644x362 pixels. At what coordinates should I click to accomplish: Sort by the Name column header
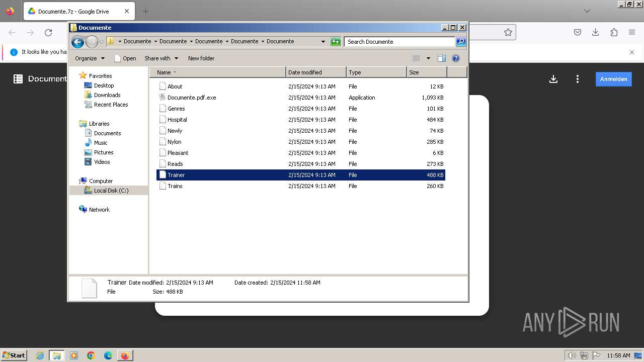(218, 72)
